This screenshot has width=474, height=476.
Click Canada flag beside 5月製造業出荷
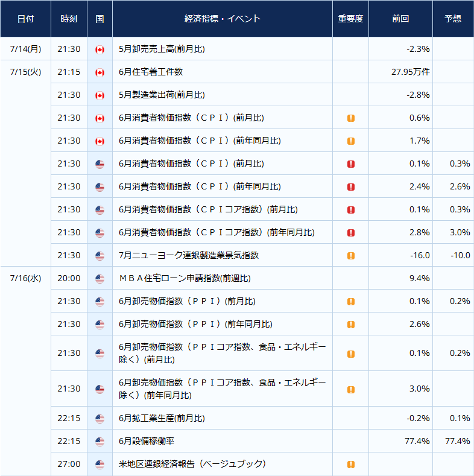(x=100, y=95)
